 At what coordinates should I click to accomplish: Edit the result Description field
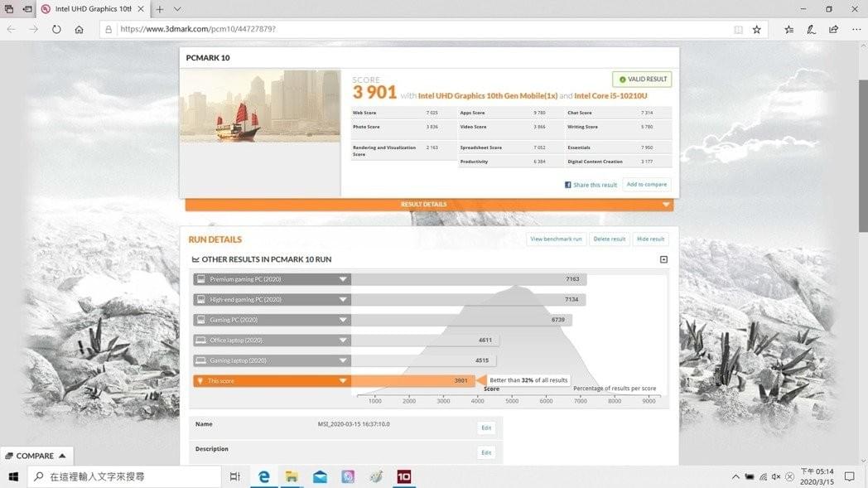(x=486, y=452)
